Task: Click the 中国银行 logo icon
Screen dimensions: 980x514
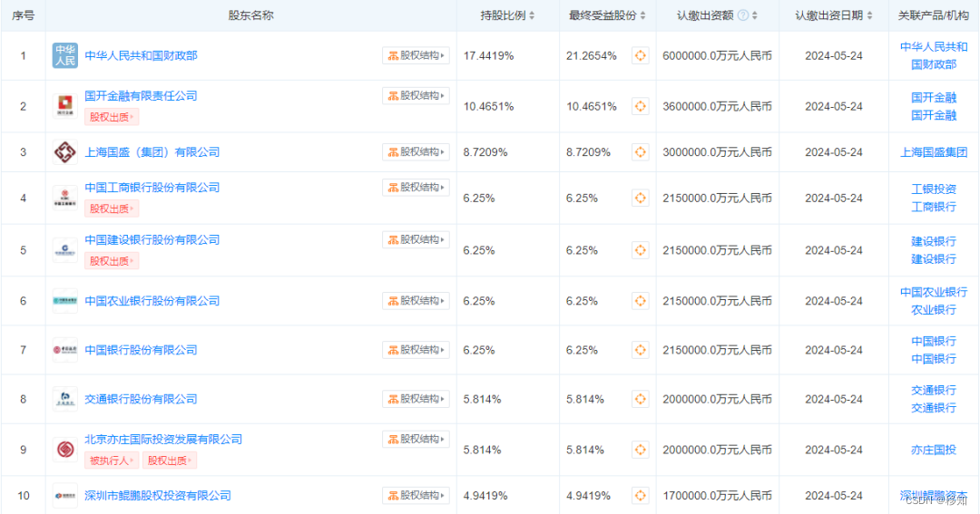Action: click(x=65, y=350)
